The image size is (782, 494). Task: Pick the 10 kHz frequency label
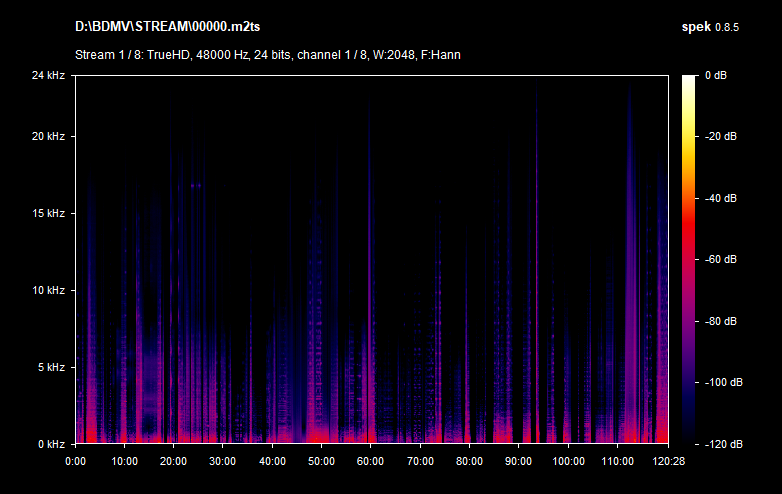pos(47,290)
